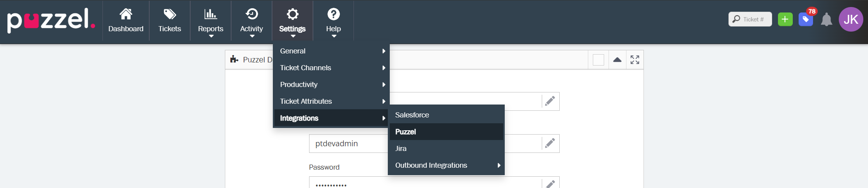Click the Puzzel logo

click(51, 20)
